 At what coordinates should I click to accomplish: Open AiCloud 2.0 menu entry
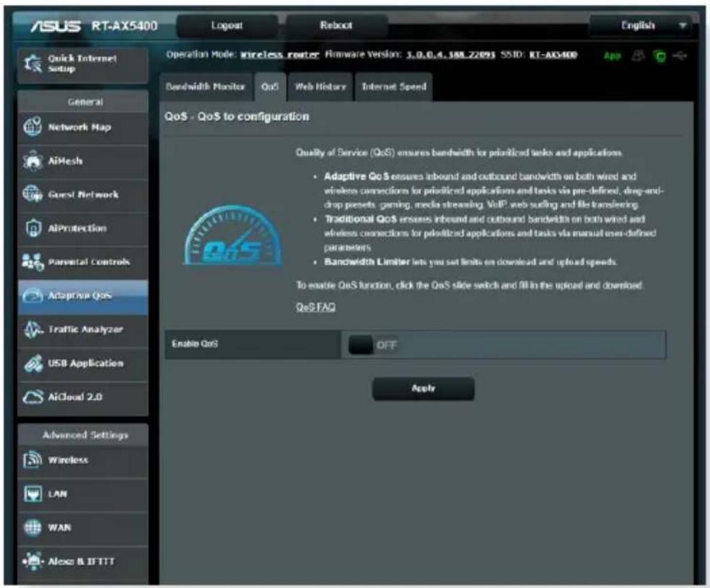83,398
